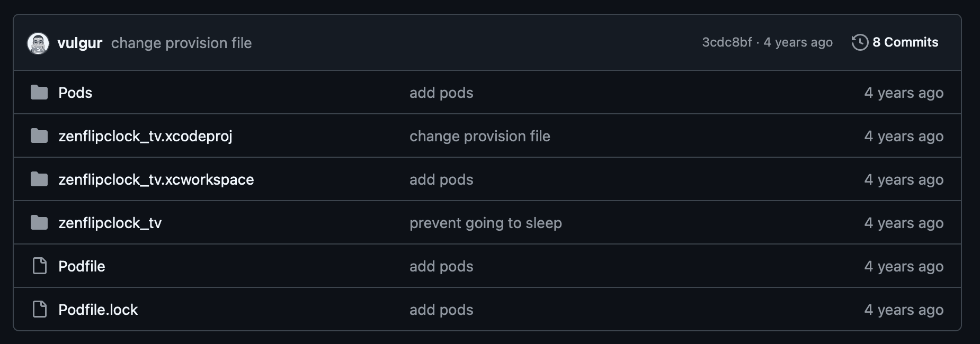980x344 pixels.
Task: Open the Pods folder
Action: 75,93
